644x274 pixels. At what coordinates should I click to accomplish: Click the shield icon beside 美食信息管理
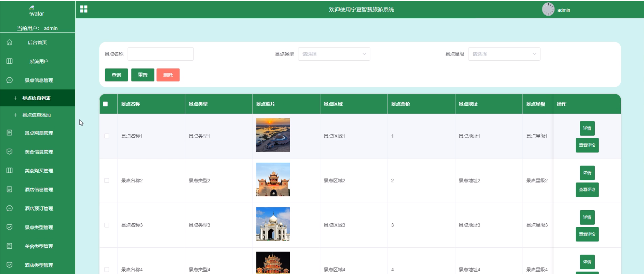(9, 152)
